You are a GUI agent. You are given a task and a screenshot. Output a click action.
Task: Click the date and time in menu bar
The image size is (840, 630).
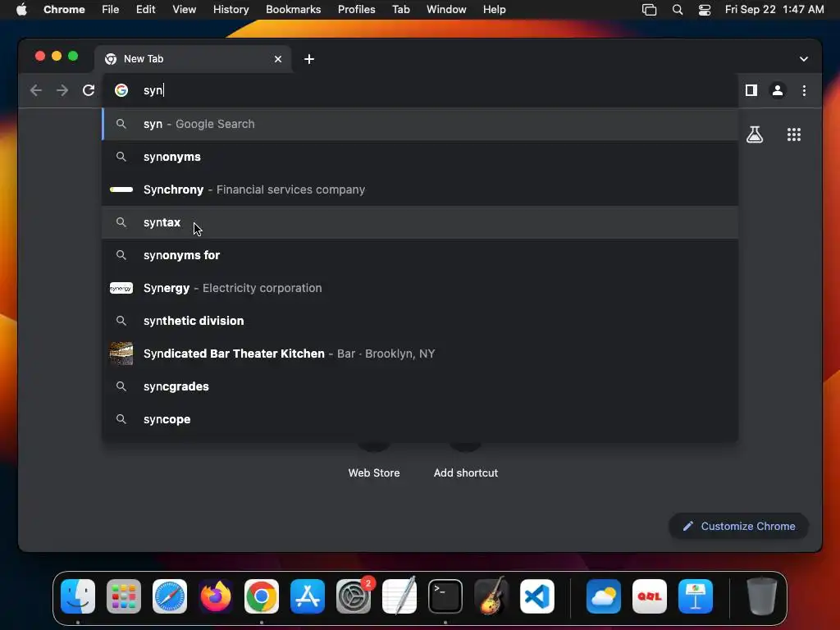(x=774, y=10)
